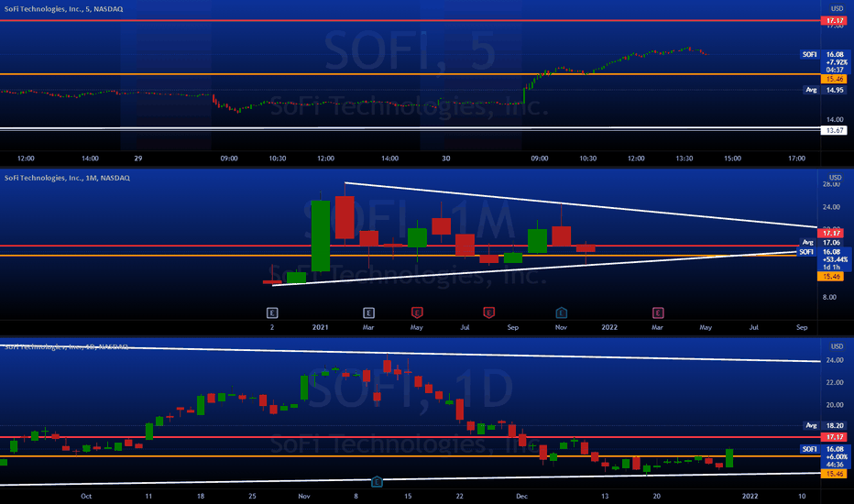
Task: Select the red 17.17 horizontal line on the 5-minute chart
Action: point(409,21)
